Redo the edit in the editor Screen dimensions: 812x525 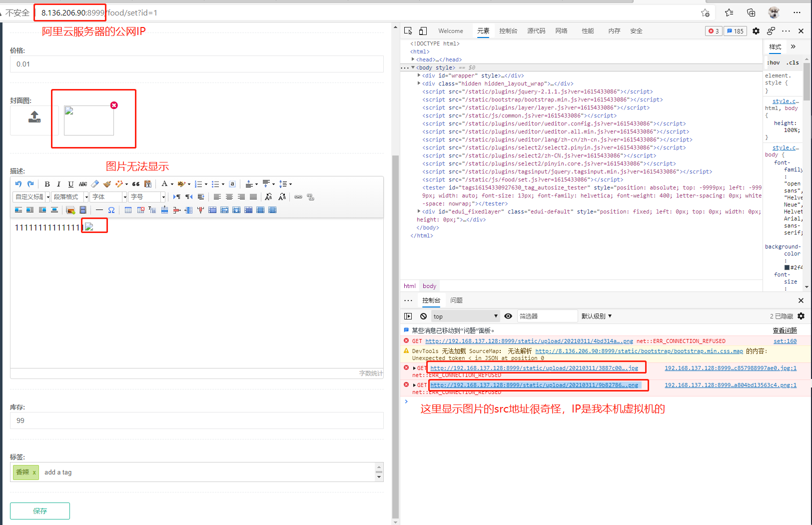tap(30, 184)
